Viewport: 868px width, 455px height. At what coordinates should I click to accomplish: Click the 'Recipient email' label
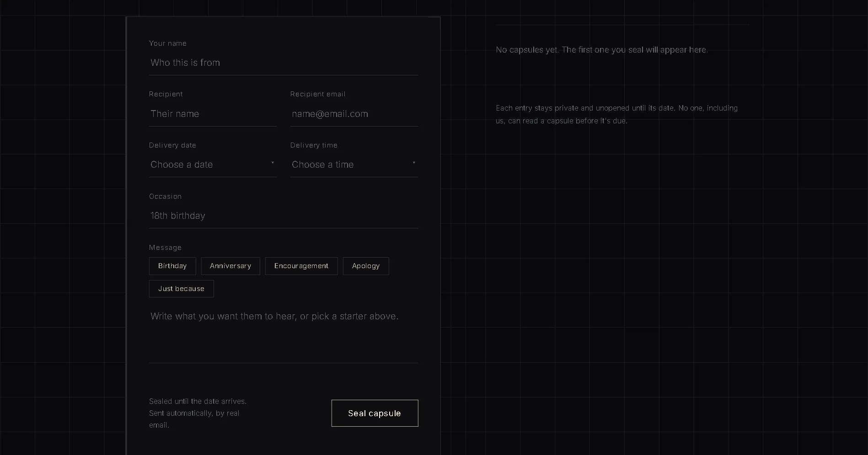pos(318,94)
